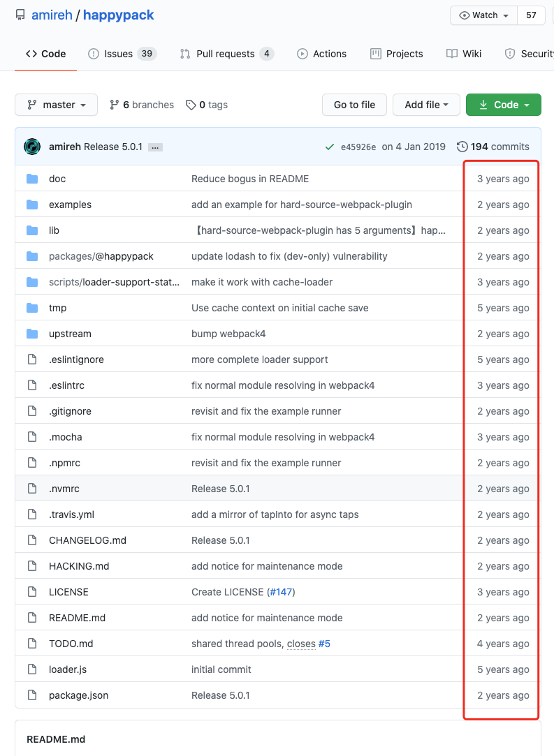Screen dimensions: 554x756
Task: Click the doc folder icon
Action: pyautogui.click(x=32, y=179)
